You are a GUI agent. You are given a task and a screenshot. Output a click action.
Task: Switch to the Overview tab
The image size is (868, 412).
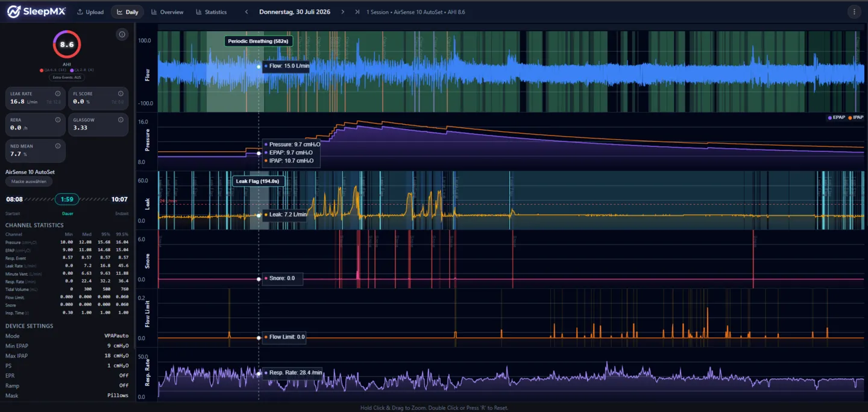167,11
